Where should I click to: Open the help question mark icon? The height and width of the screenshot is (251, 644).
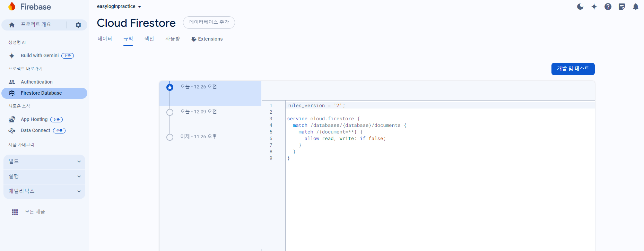coord(608,7)
